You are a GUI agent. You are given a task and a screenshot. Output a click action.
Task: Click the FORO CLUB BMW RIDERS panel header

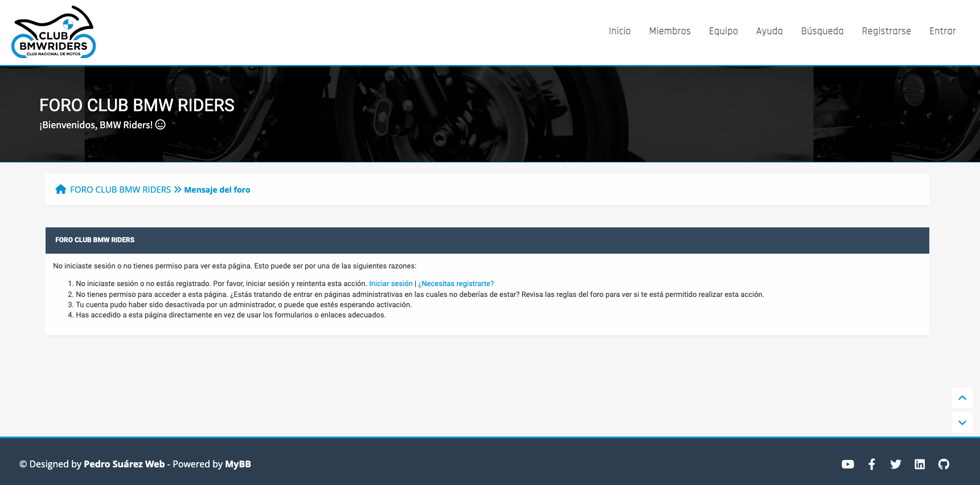pyautogui.click(x=487, y=241)
